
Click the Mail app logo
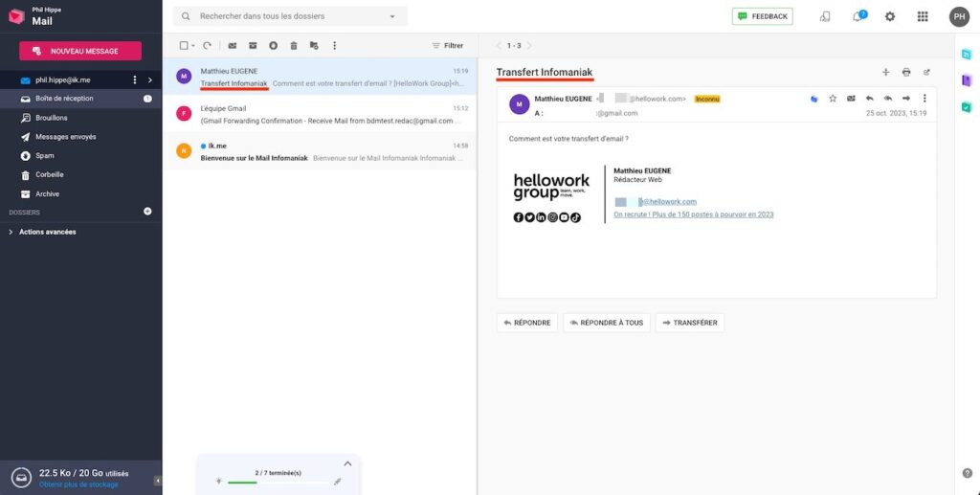[x=16, y=16]
